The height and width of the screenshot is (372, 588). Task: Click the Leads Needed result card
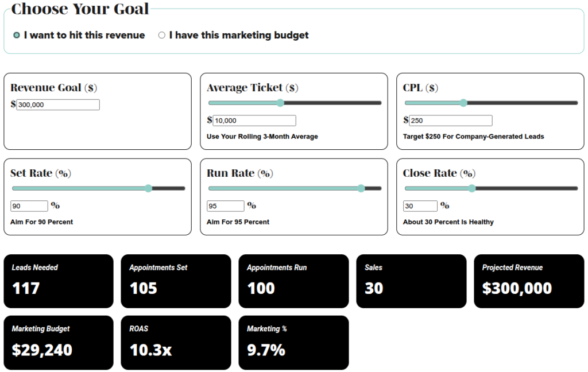click(59, 281)
